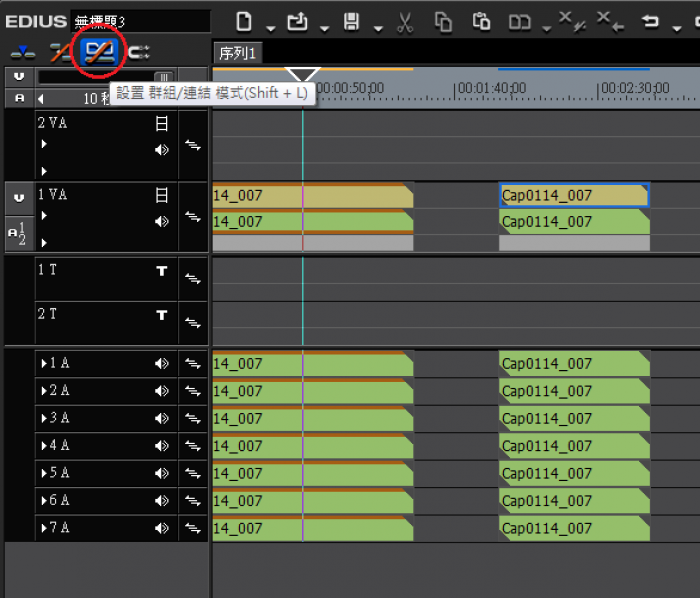Click the Copy icon in the toolbar

pos(443,21)
